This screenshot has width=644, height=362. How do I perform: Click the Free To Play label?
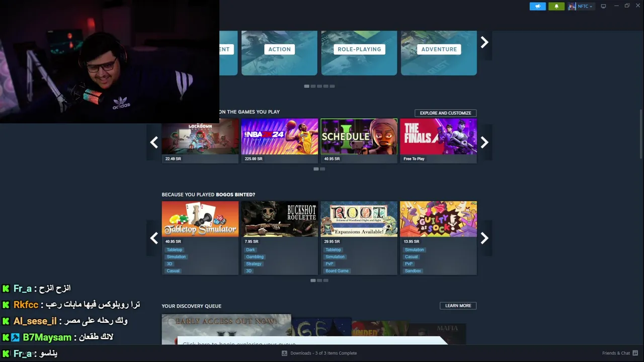[x=414, y=159]
